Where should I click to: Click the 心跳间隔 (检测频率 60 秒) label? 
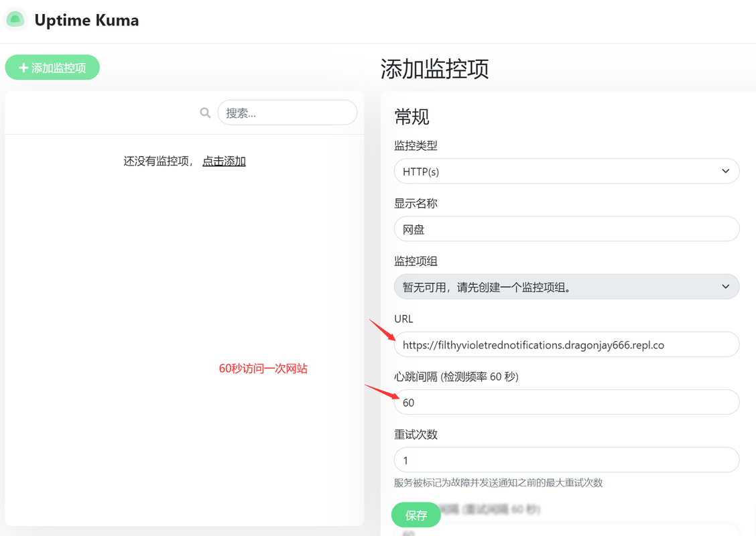[456, 377]
